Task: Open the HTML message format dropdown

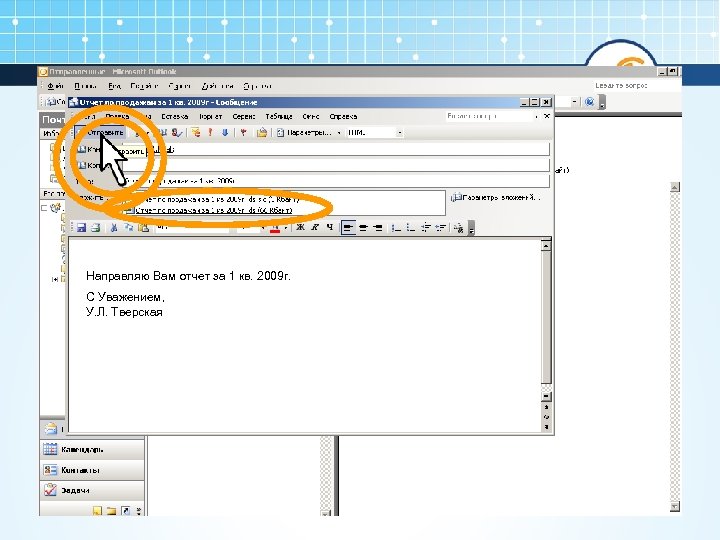Action: click(399, 133)
